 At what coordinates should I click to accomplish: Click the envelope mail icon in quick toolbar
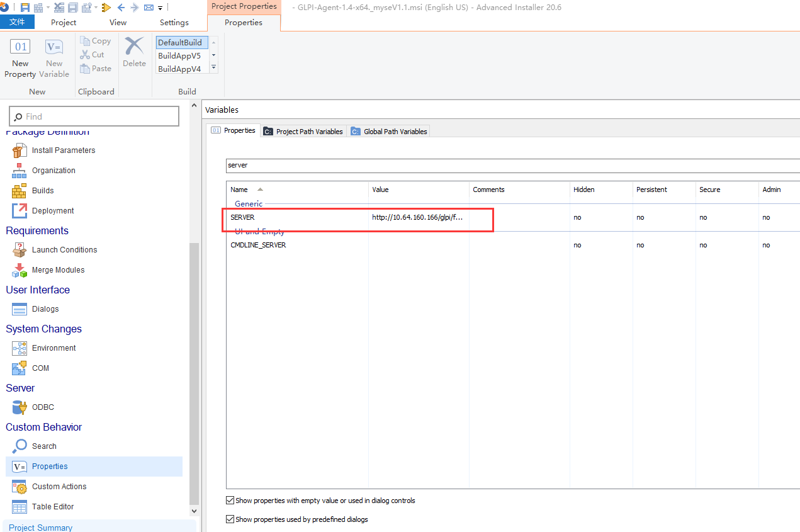coord(149,8)
